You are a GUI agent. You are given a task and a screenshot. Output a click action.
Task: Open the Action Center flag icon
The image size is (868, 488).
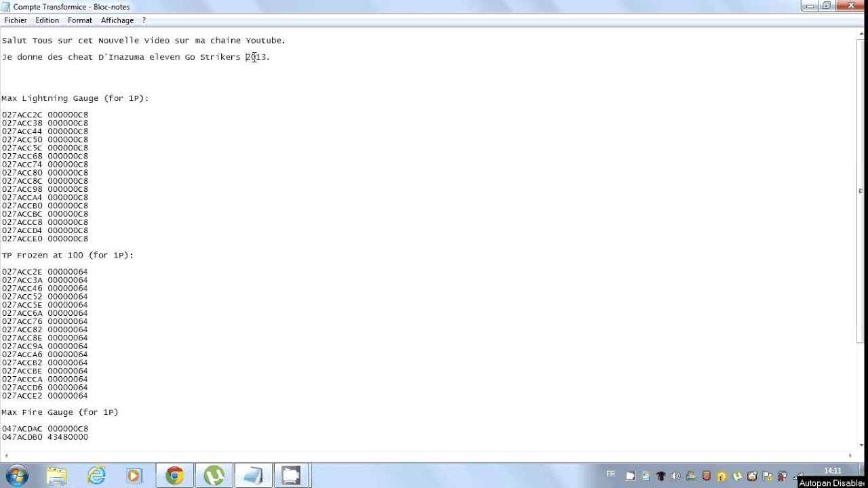[768, 476]
